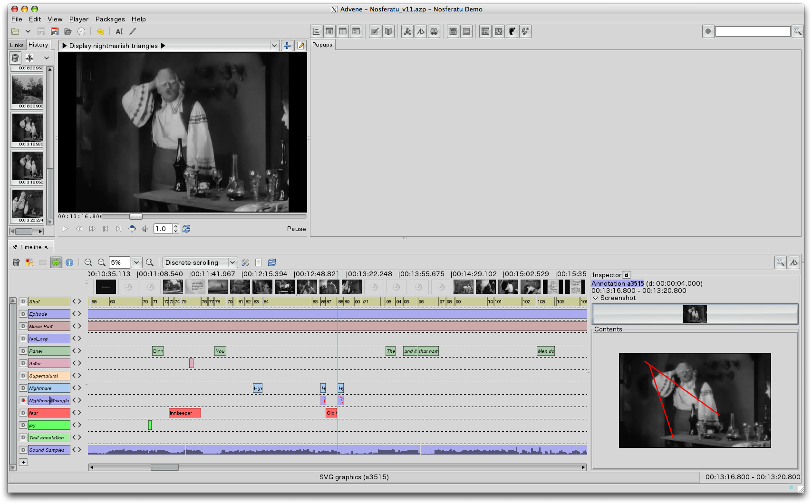Image resolution: width=812 pixels, height=504 pixels.
Task: Open the note-taking view icon
Action: click(x=375, y=31)
